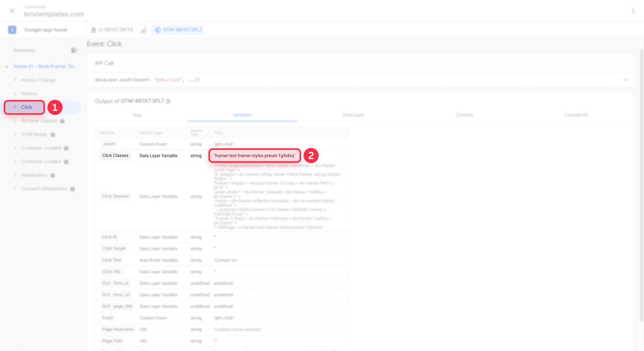Click the Value column header
The image size is (644, 351).
(218, 133)
